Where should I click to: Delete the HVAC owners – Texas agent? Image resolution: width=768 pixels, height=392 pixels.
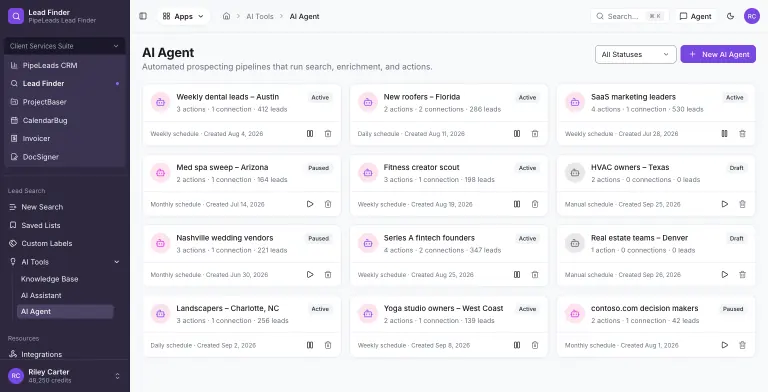[743, 204]
